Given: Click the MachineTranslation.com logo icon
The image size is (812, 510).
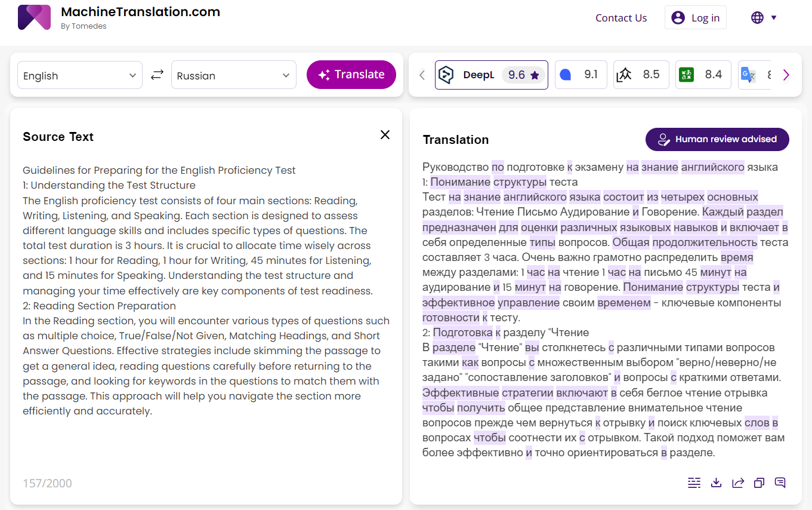Looking at the screenshot, I should [x=34, y=17].
